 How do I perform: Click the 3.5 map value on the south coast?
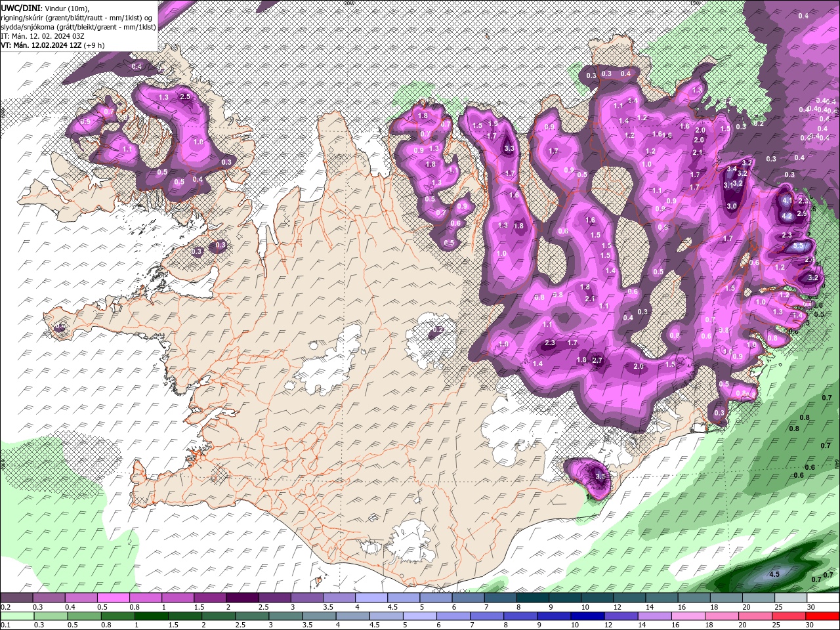[600, 476]
